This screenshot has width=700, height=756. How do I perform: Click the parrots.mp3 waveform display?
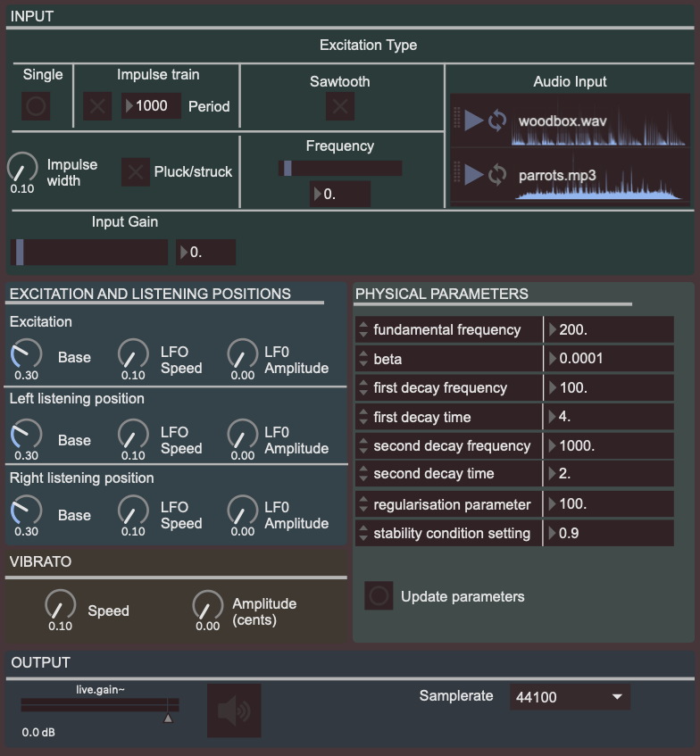point(600,176)
